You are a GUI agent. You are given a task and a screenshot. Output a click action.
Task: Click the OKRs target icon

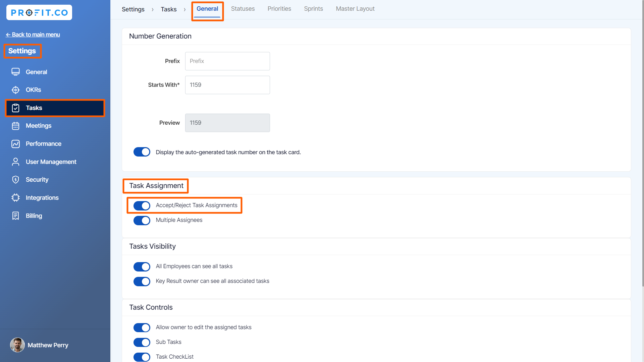point(15,90)
